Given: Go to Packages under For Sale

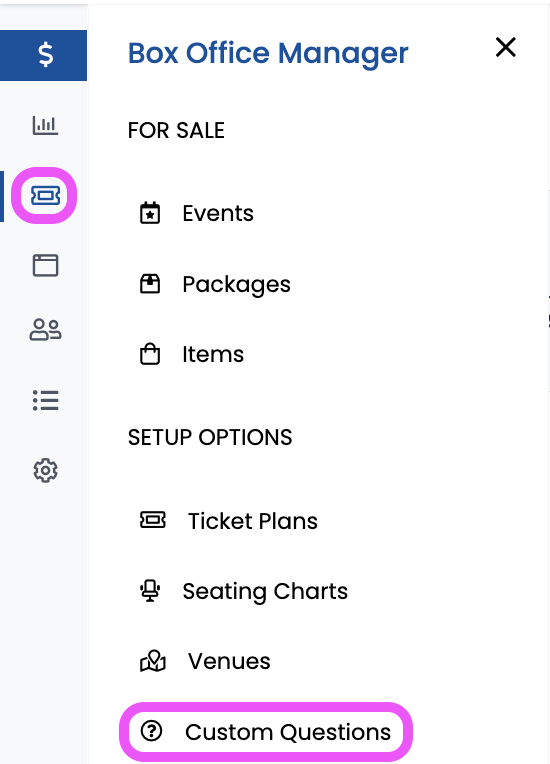Looking at the screenshot, I should [236, 285].
